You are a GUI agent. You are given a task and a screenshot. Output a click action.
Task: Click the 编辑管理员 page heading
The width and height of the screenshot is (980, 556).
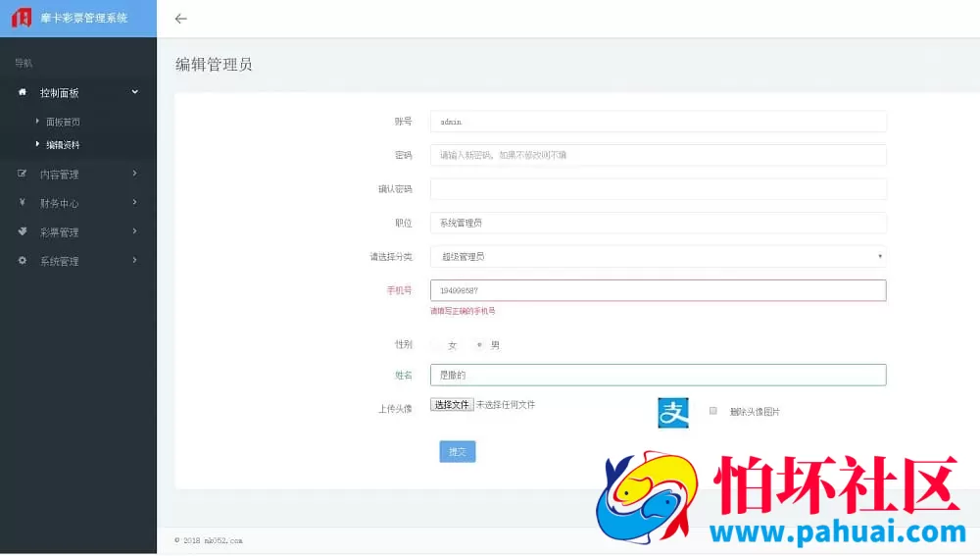tap(214, 65)
